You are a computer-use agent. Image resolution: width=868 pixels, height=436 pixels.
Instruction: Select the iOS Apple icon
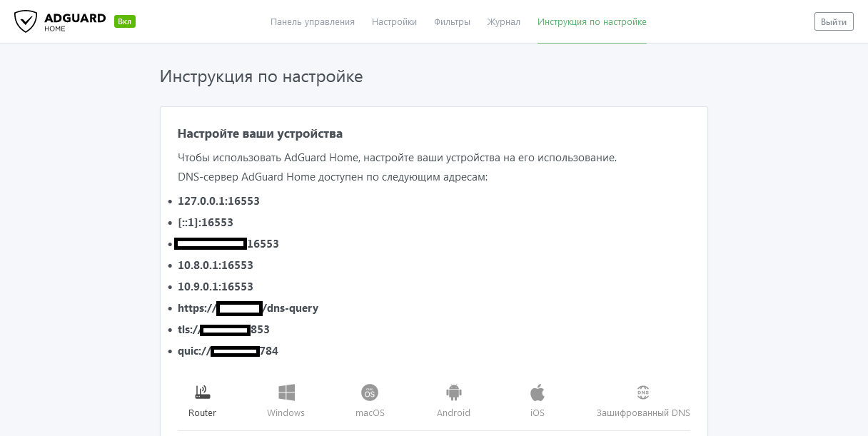pyautogui.click(x=538, y=392)
